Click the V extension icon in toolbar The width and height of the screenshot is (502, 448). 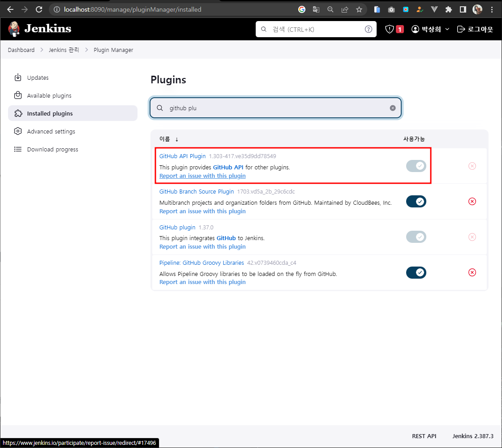(x=434, y=9)
